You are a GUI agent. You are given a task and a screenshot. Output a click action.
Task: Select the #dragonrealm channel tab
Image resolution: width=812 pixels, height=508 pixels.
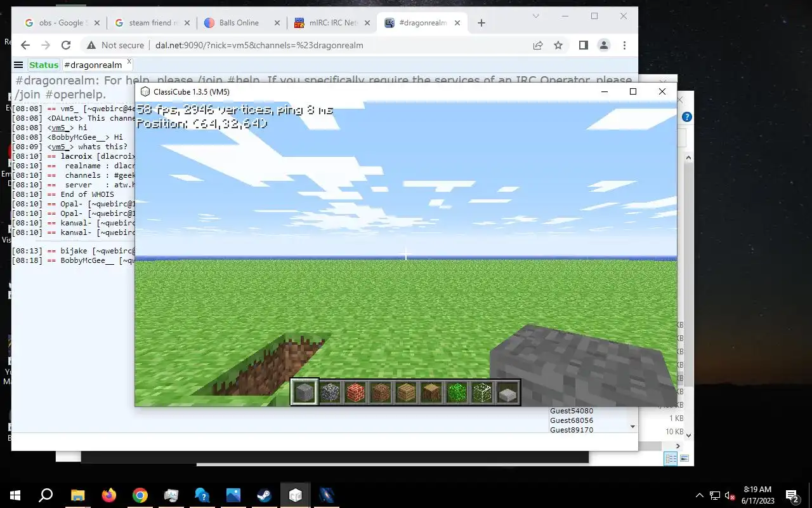click(x=93, y=65)
